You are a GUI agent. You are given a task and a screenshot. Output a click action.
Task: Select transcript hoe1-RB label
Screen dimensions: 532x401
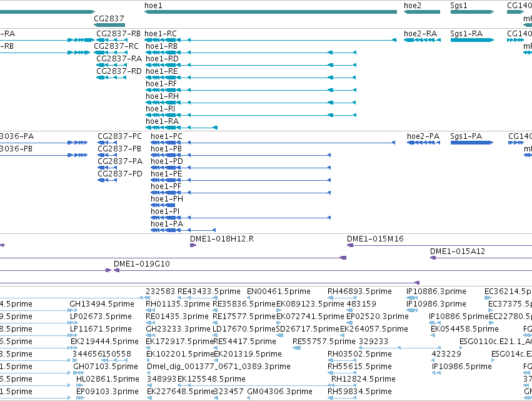tap(161, 46)
